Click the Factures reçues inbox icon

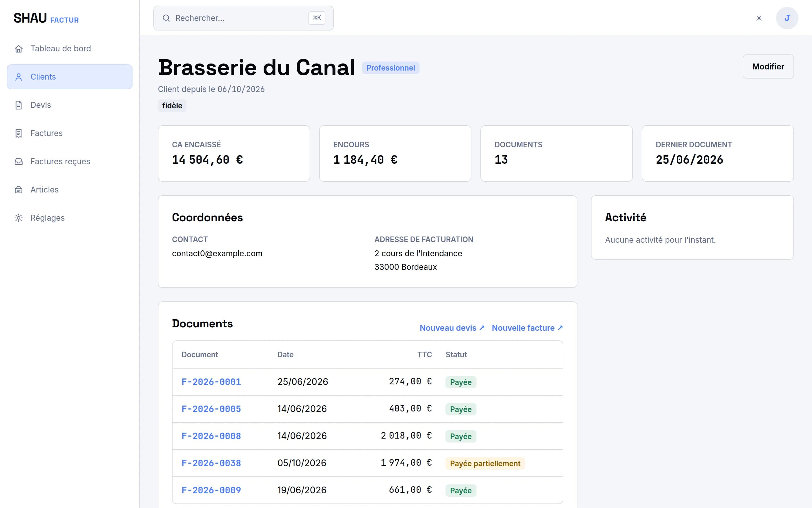[19, 162]
